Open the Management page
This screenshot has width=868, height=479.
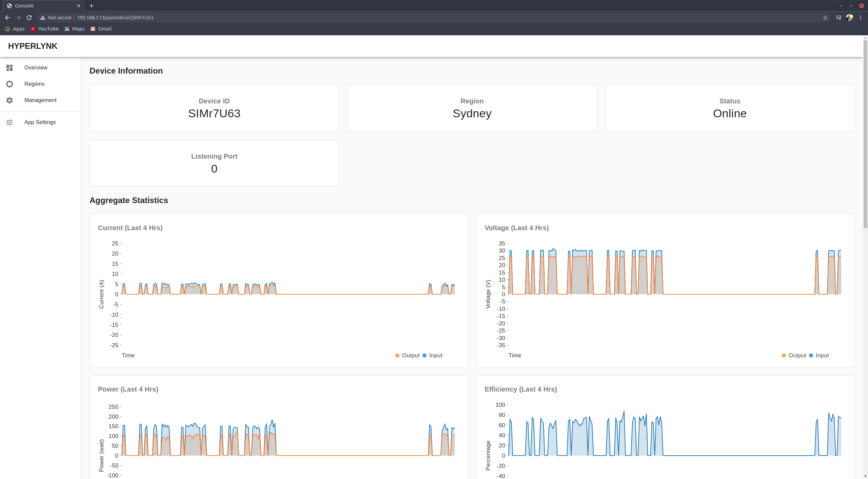point(40,100)
